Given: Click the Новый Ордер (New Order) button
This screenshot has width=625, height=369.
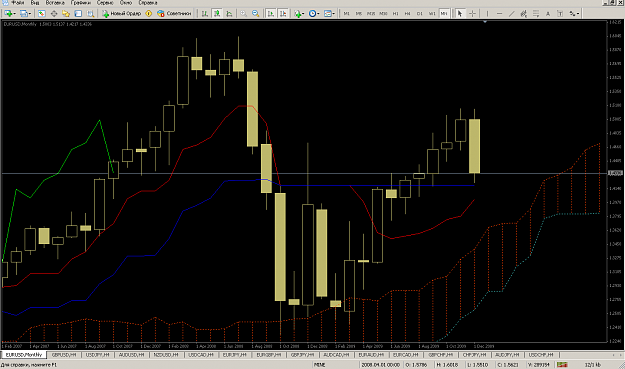Looking at the screenshot, I should pos(122,14).
